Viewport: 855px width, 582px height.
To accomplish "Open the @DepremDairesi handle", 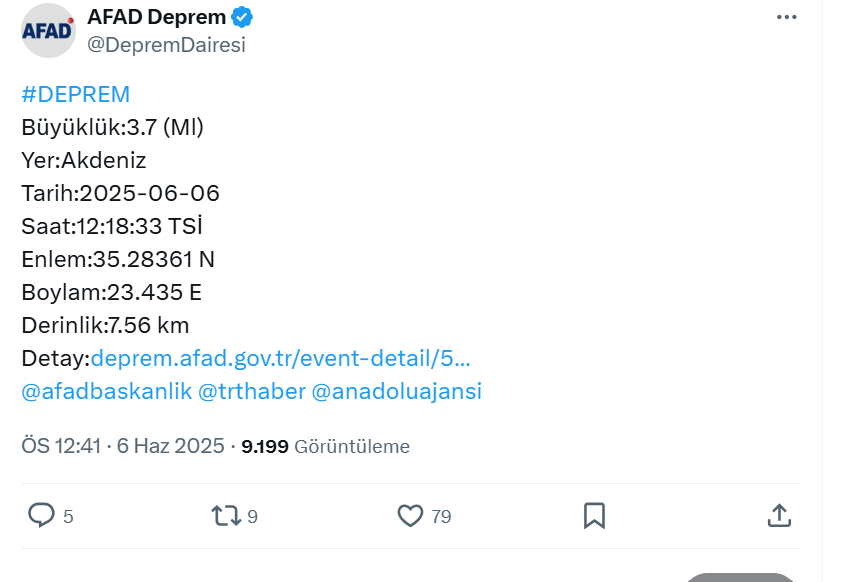I will tap(166, 45).
